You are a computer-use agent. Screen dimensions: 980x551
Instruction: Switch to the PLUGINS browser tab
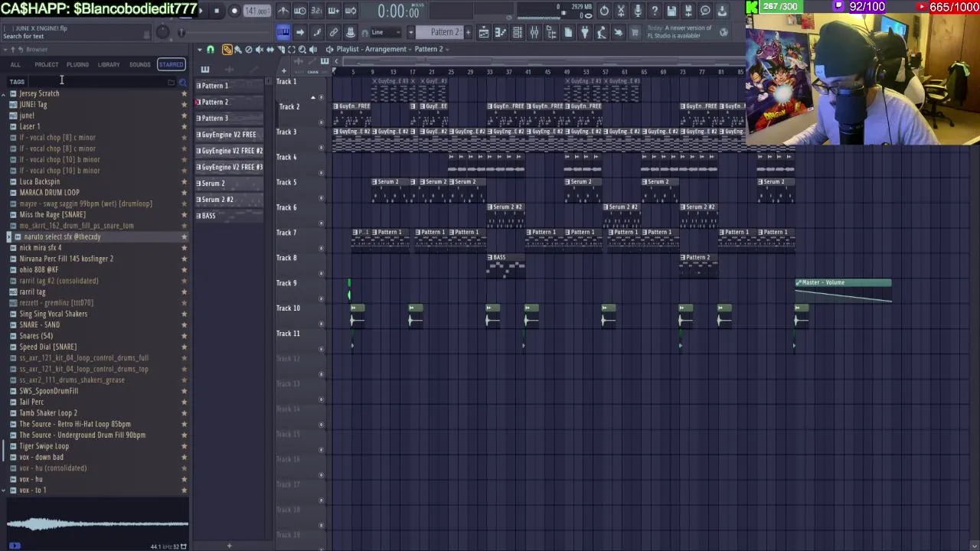[77, 65]
